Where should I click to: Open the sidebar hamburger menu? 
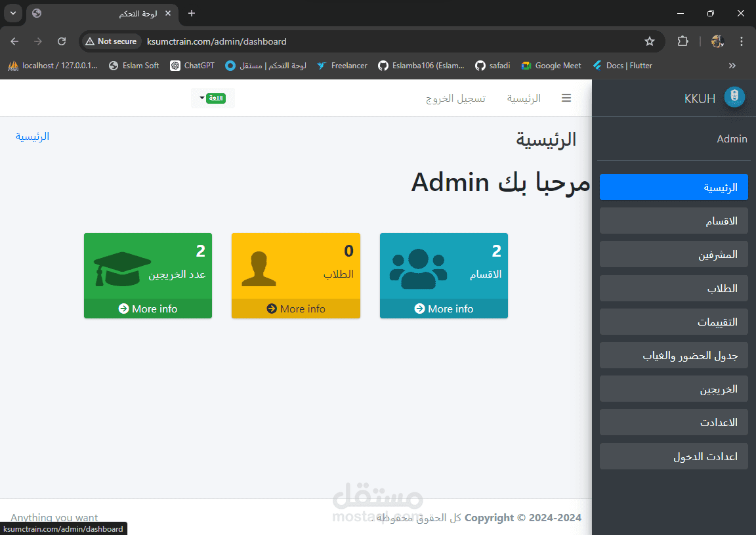pos(566,98)
